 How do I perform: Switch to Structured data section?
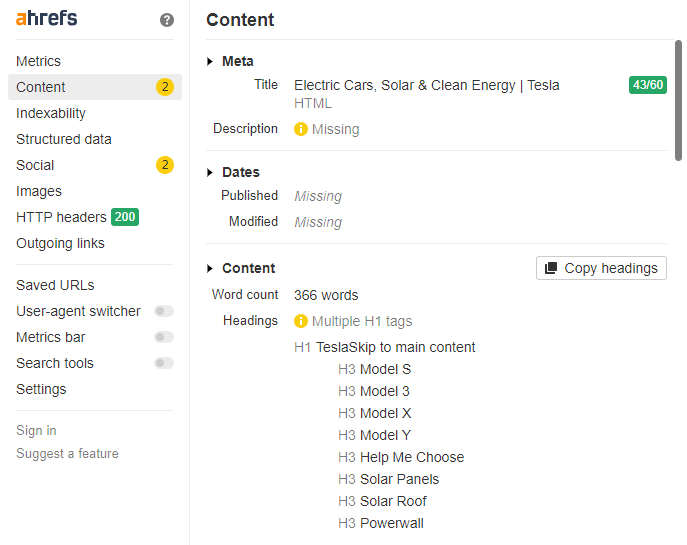[64, 139]
